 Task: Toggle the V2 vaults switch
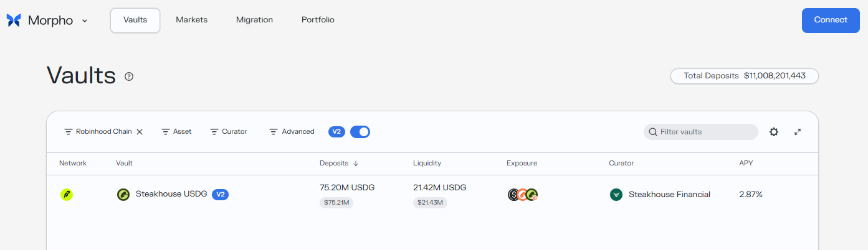(x=360, y=132)
